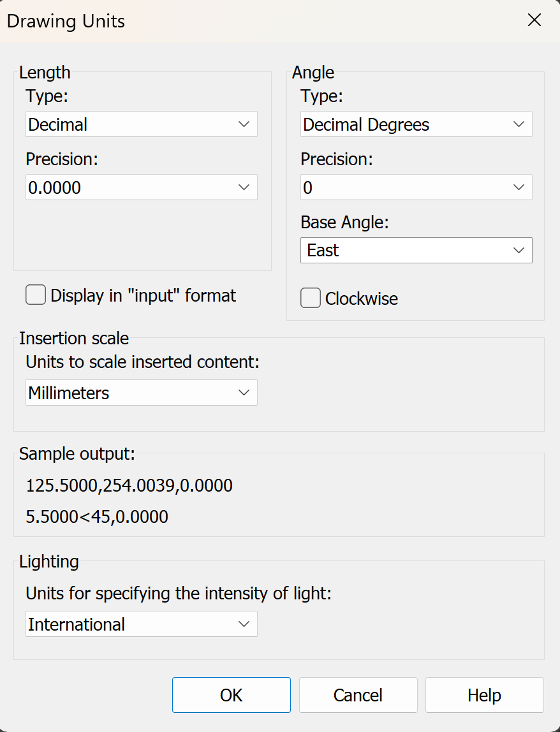Open the Length Type dropdown showing Decimal

coord(142,124)
